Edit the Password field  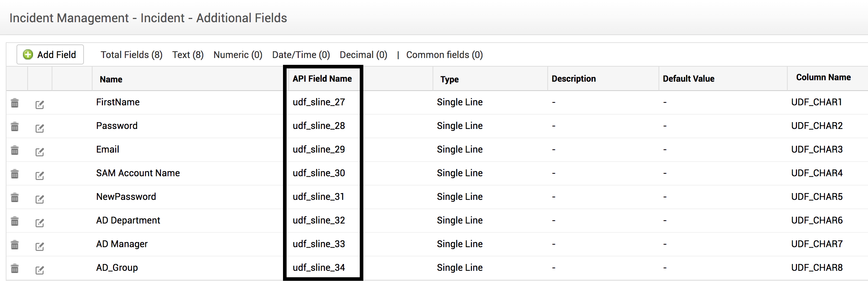(x=39, y=128)
